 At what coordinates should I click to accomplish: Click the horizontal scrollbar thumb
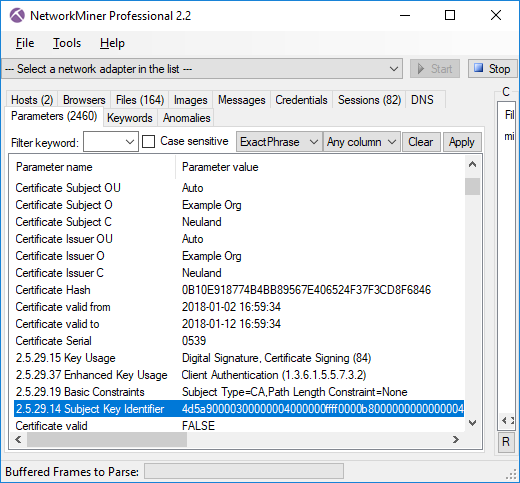pos(107,440)
